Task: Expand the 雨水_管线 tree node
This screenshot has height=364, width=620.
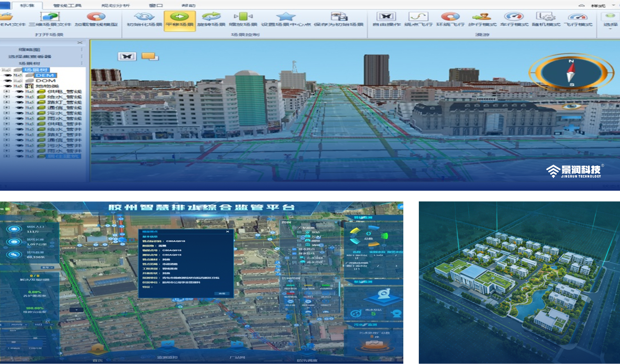Action: click(x=6, y=118)
